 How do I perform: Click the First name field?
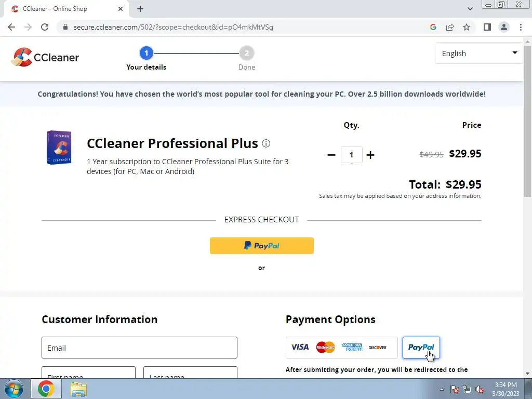88,373
